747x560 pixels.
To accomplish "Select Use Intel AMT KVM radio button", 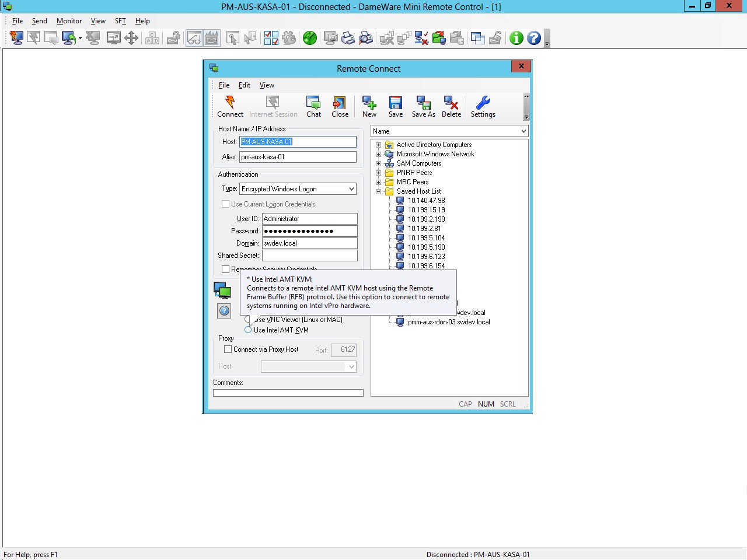I will tap(248, 330).
